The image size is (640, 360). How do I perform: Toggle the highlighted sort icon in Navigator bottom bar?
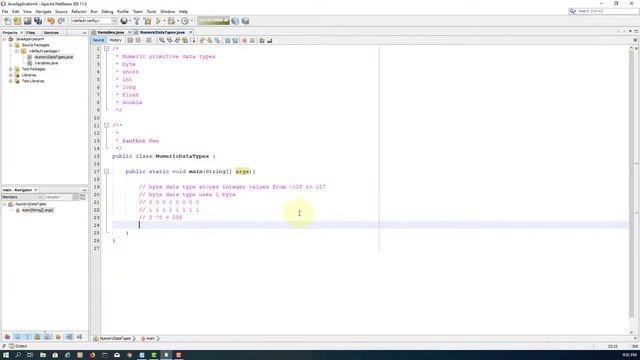(x=69, y=337)
